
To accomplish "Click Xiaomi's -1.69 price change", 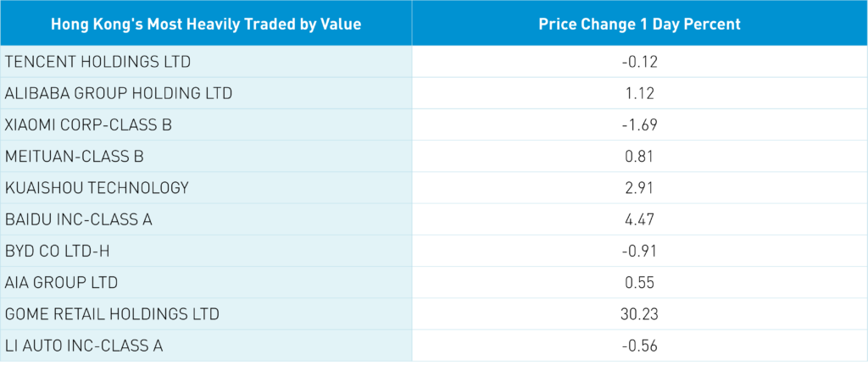I will 639,124.
